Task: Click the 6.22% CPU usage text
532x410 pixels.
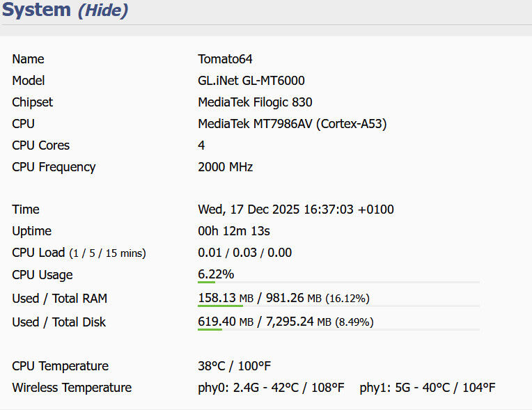Action: (216, 274)
